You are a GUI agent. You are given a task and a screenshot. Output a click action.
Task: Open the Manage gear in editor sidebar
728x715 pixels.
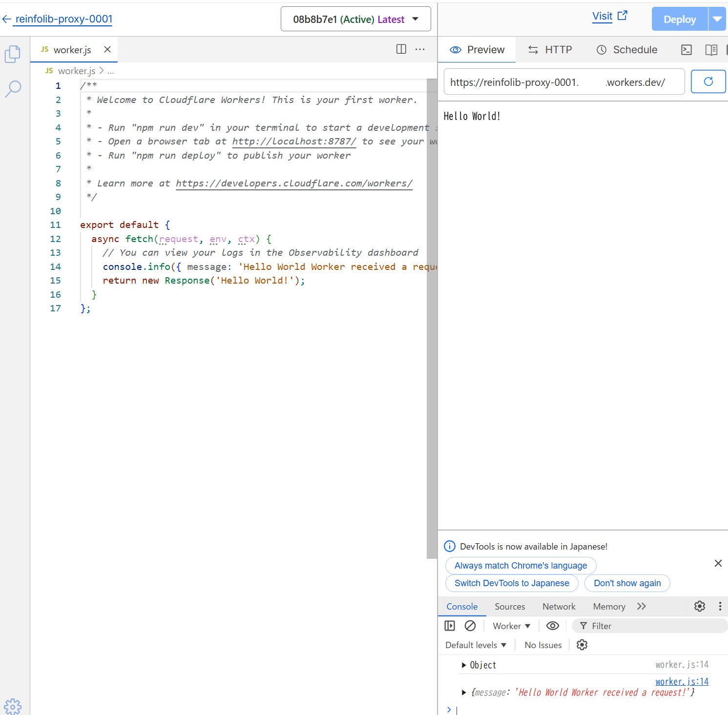pyautogui.click(x=13, y=706)
